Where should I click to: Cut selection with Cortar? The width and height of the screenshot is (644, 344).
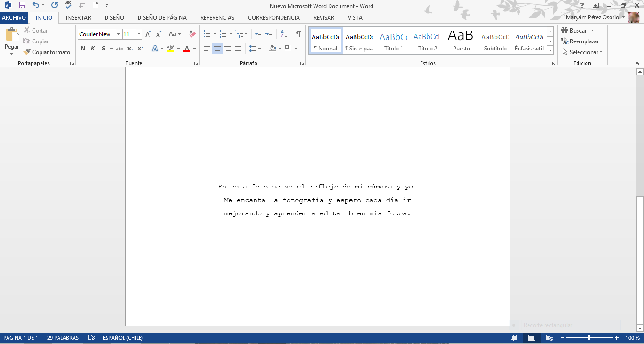36,31
